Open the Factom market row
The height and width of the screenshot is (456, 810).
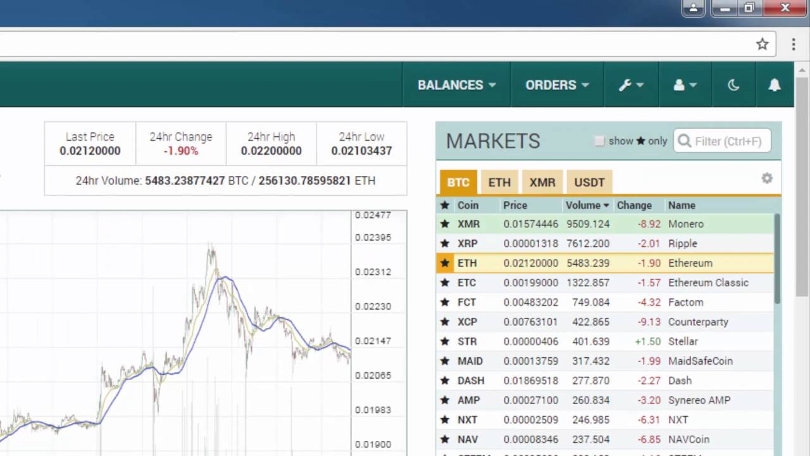pyautogui.click(x=605, y=303)
